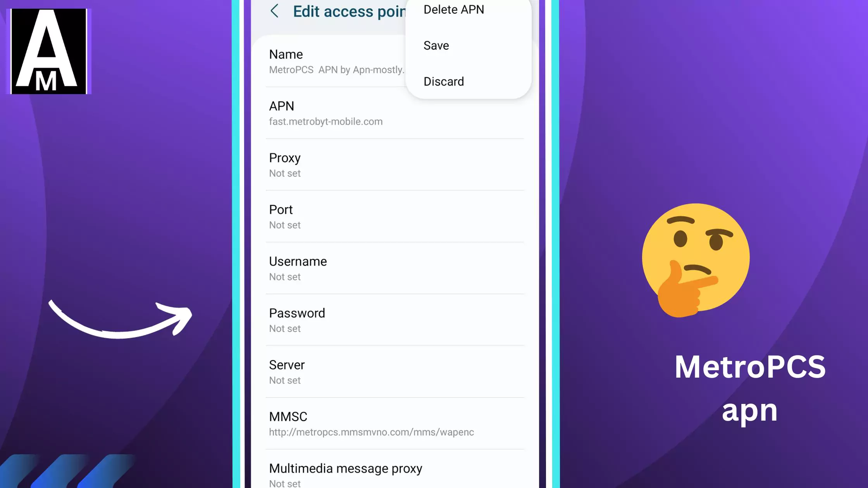Click the Delete APN option

point(454,9)
